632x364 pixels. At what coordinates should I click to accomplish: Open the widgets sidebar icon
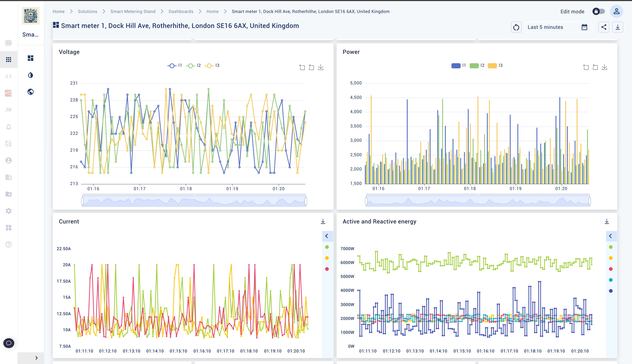pos(9,227)
